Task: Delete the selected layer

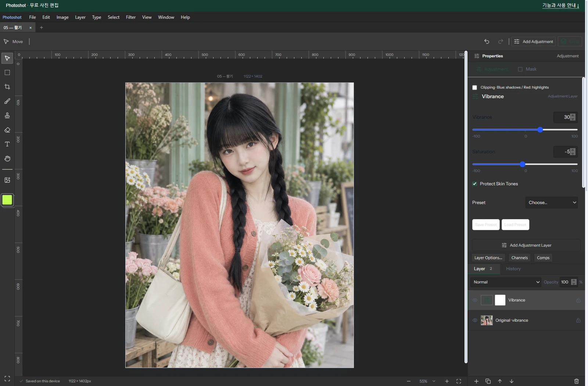Action: click(x=577, y=381)
